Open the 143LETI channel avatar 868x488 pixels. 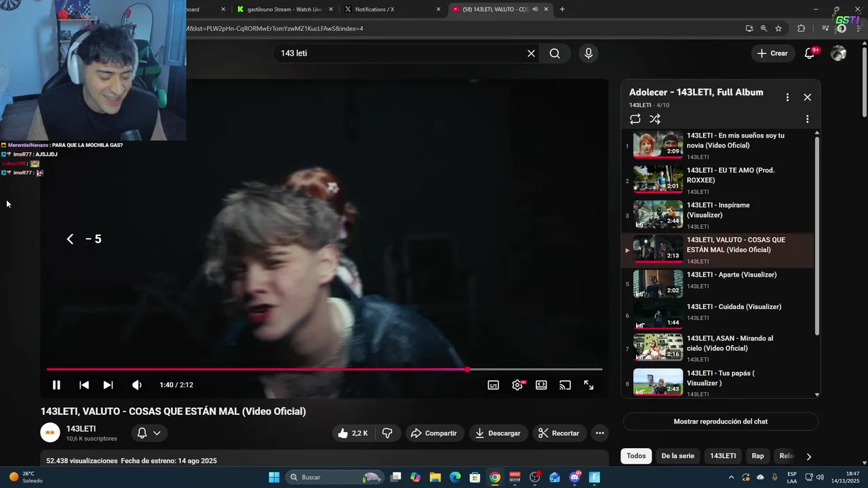click(50, 432)
